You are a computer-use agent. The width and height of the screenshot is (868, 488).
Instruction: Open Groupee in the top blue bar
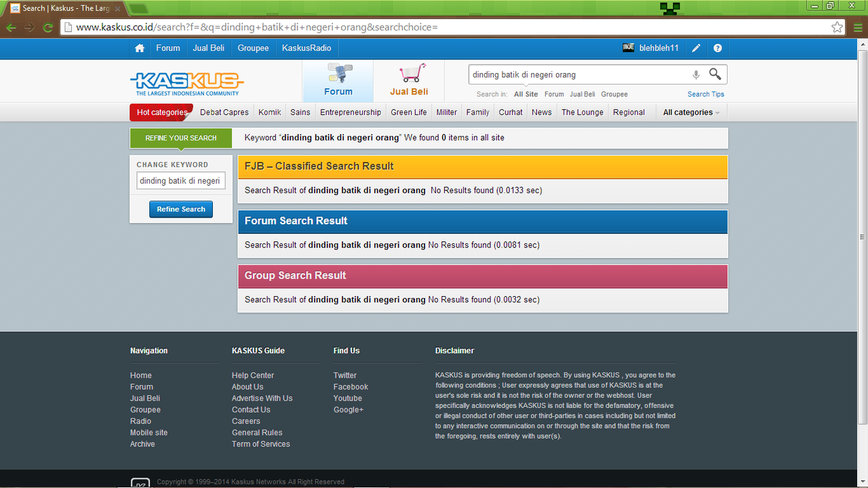click(253, 48)
